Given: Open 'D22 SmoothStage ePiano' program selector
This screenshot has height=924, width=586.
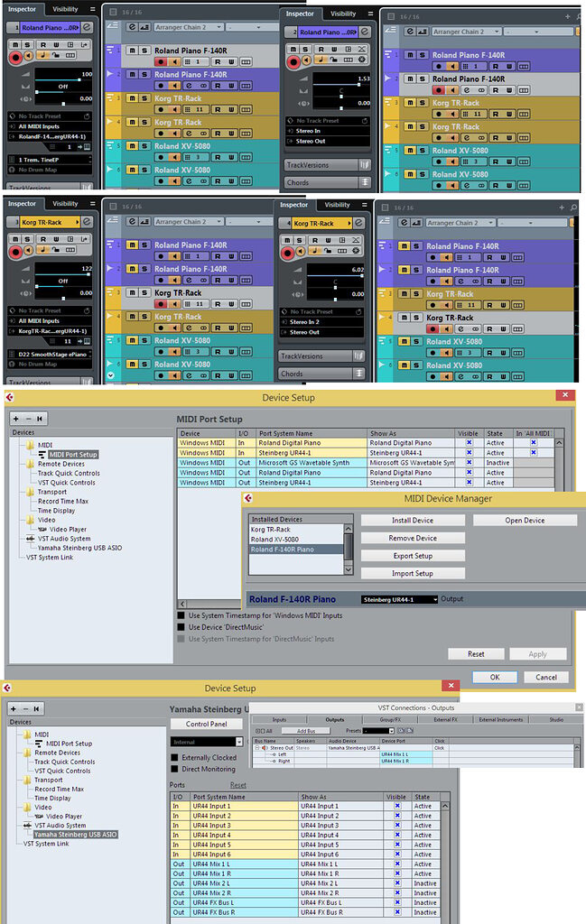Looking at the screenshot, I should tap(51, 355).
